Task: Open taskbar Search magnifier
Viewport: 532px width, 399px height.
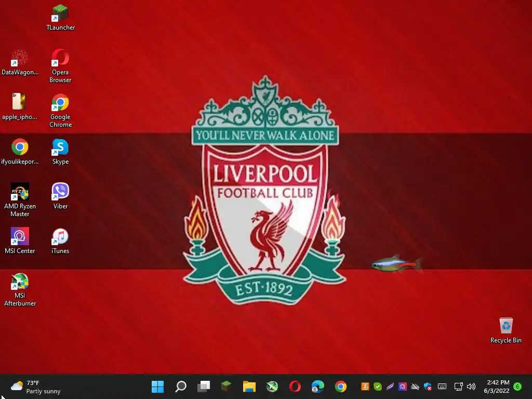Action: click(x=180, y=387)
